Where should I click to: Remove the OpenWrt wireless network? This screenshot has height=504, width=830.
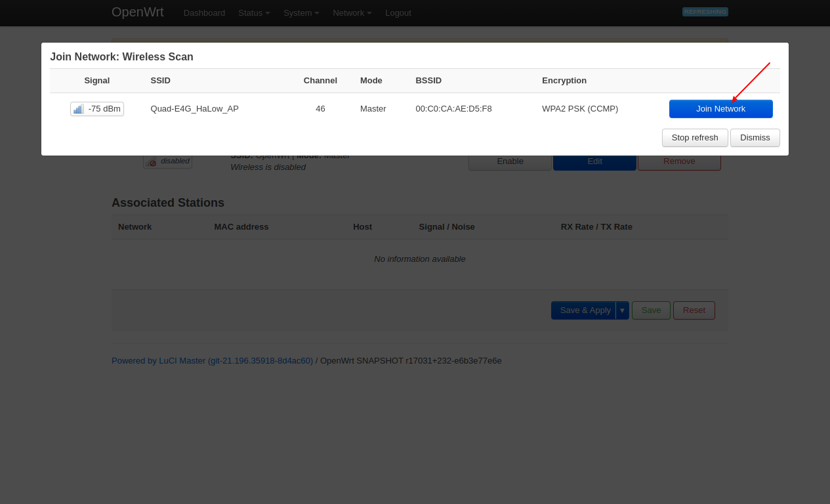point(679,162)
